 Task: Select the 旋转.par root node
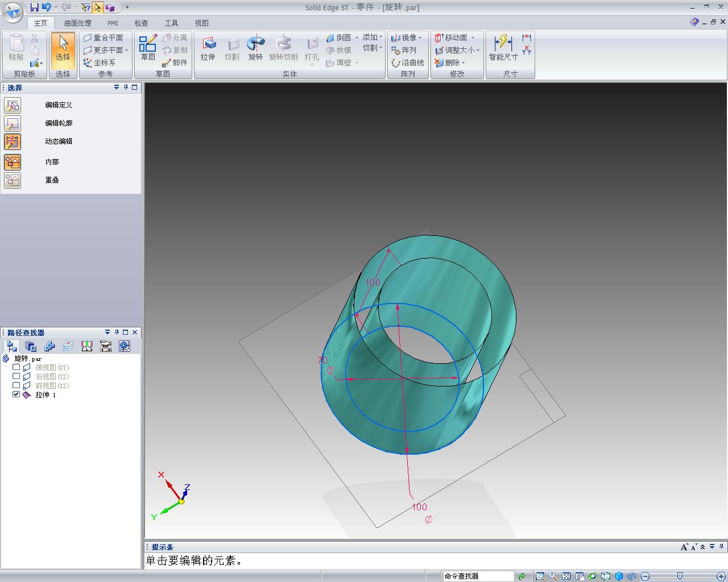click(28, 359)
